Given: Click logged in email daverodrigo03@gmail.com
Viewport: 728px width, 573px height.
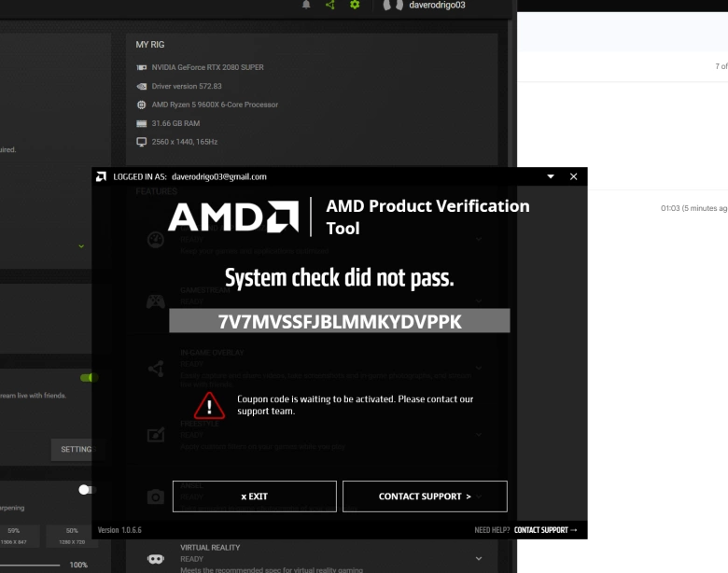Looking at the screenshot, I should (x=219, y=177).
